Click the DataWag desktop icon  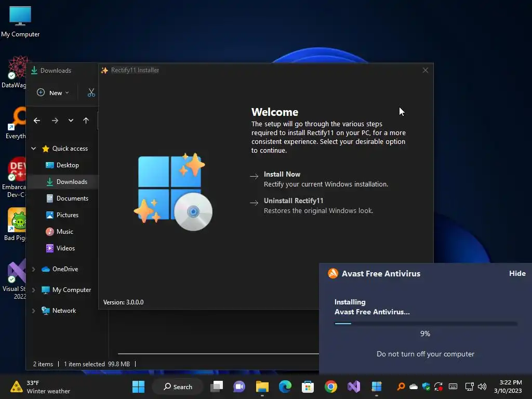(x=14, y=72)
